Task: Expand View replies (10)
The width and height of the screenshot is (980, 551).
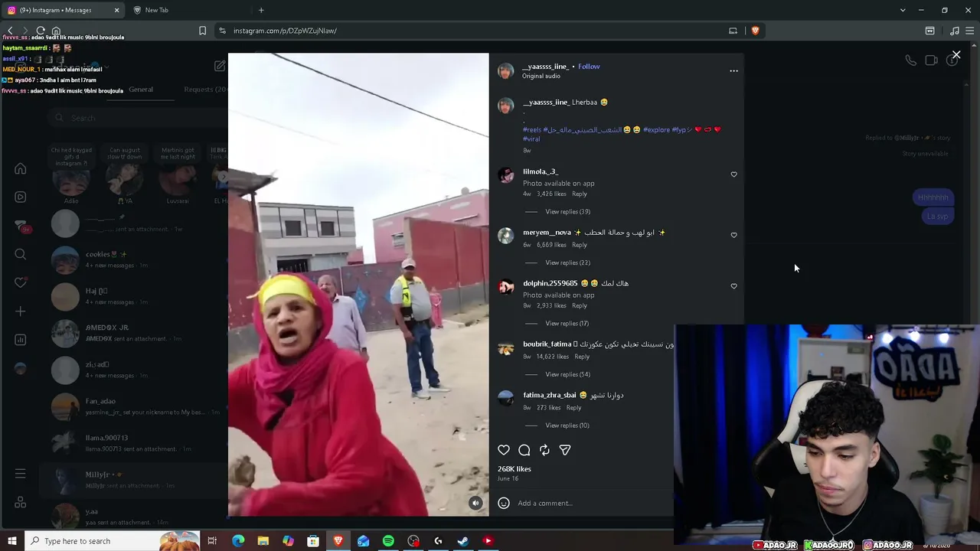Action: tap(567, 425)
